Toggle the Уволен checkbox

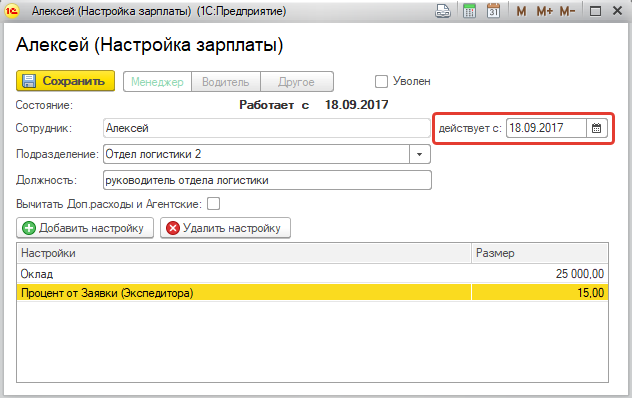click(x=381, y=81)
